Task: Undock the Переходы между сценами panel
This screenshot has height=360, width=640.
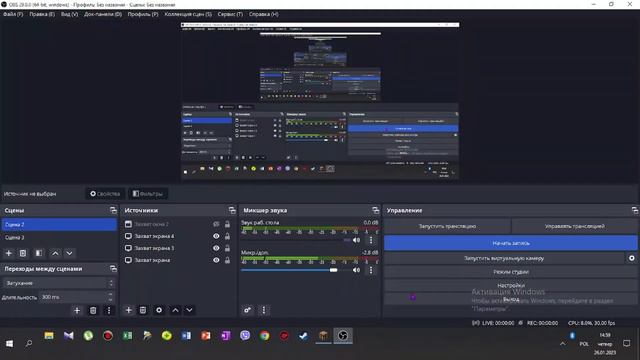Action: (x=113, y=269)
